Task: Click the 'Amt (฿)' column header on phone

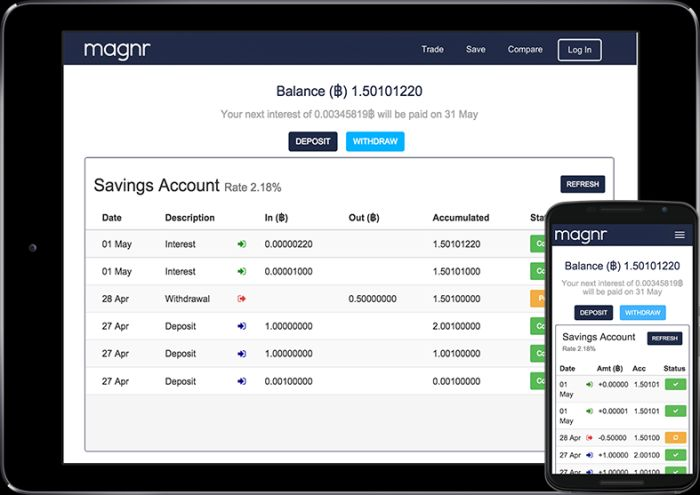Action: tap(610, 369)
